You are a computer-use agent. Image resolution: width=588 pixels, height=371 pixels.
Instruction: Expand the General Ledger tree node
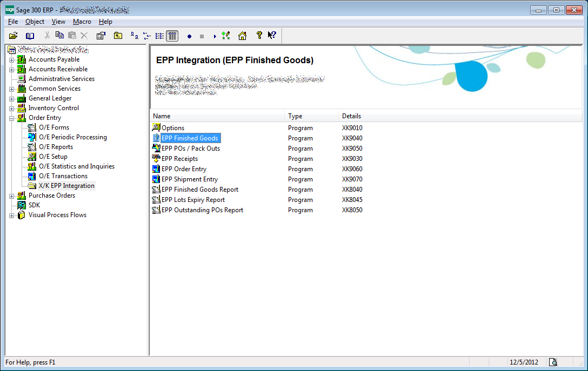(x=12, y=99)
